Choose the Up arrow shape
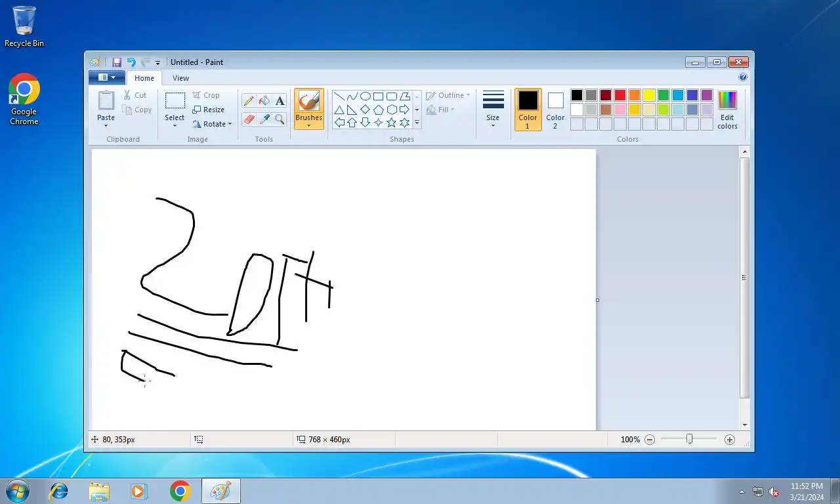Image resolution: width=840 pixels, height=504 pixels. click(x=352, y=123)
